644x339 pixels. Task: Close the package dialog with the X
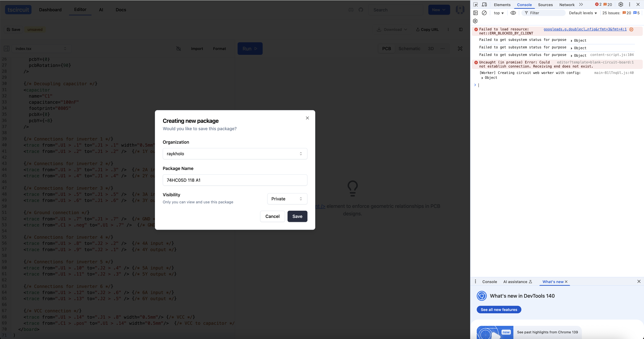point(307,118)
